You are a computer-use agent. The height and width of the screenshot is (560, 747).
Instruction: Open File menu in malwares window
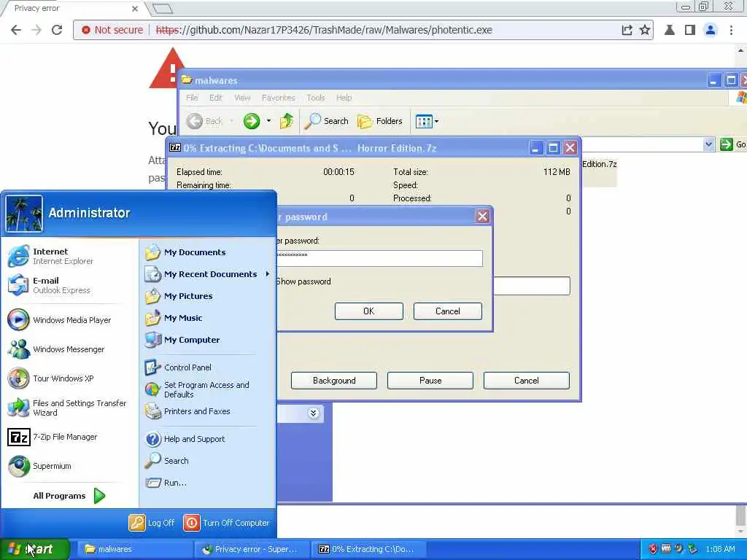[192, 98]
